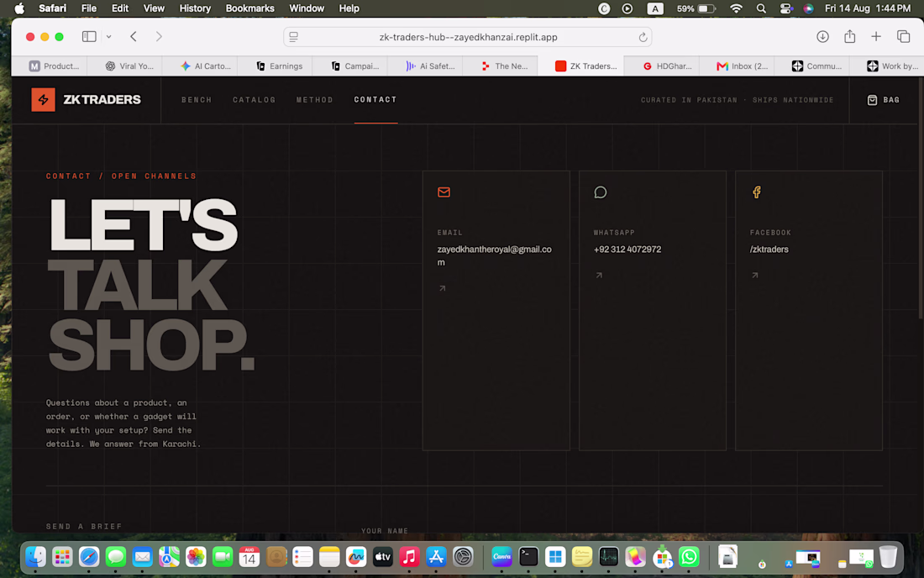924x578 pixels.
Task: Open the Music app in the Dock
Action: click(409, 557)
